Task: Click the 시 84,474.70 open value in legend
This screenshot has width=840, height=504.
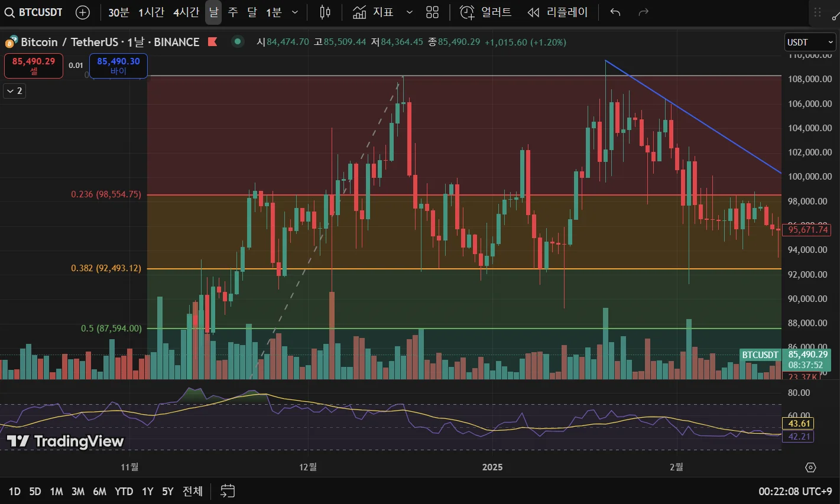Action: coord(283,42)
